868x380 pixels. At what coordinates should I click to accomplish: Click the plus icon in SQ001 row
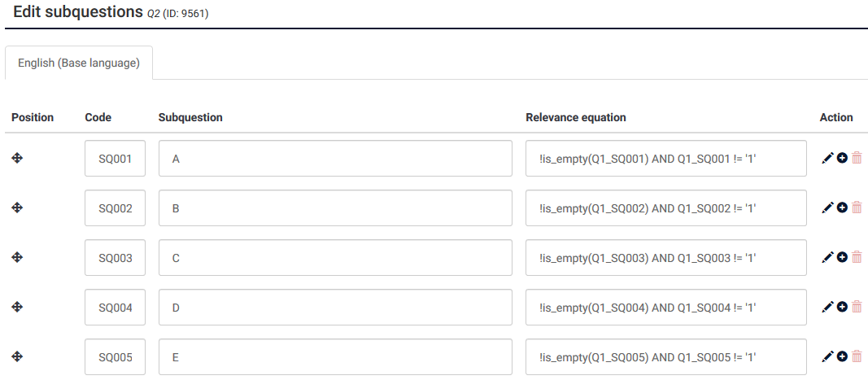(842, 159)
